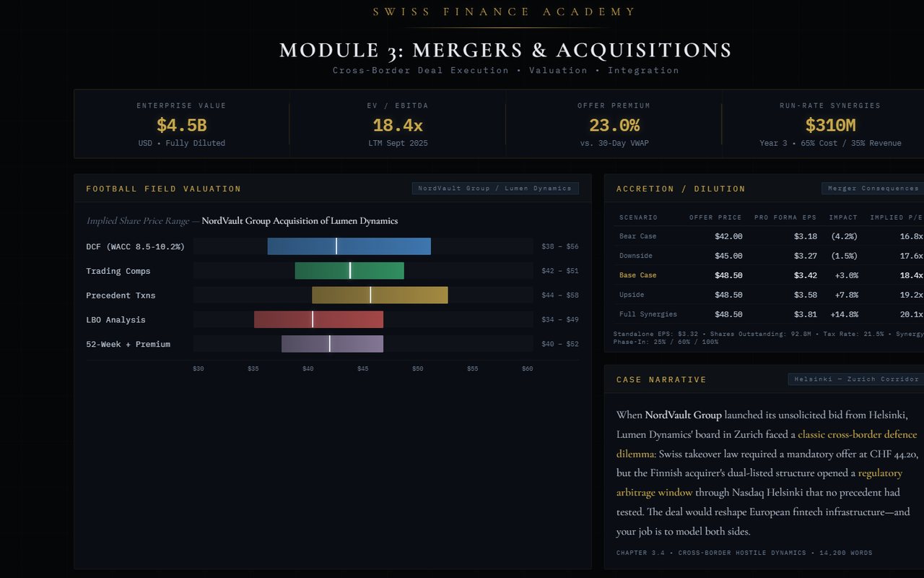Select the Bear Case scenario row
This screenshot has width=924, height=578.
pyautogui.click(x=768, y=236)
